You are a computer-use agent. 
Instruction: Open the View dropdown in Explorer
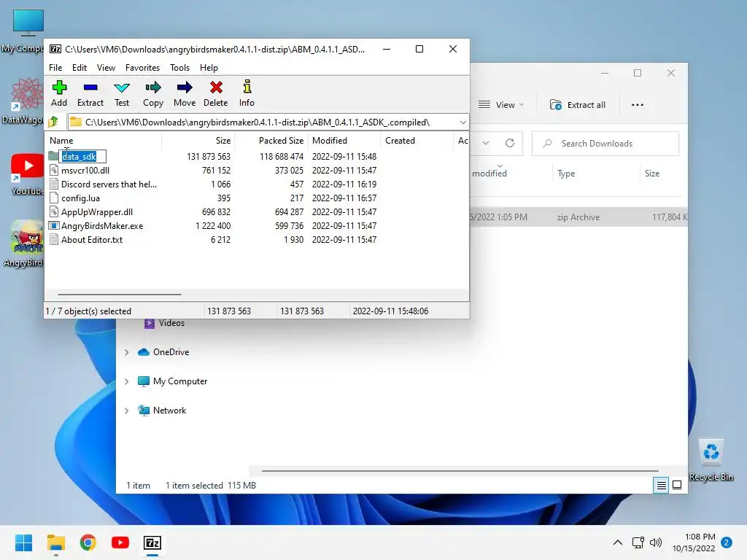pyautogui.click(x=501, y=105)
